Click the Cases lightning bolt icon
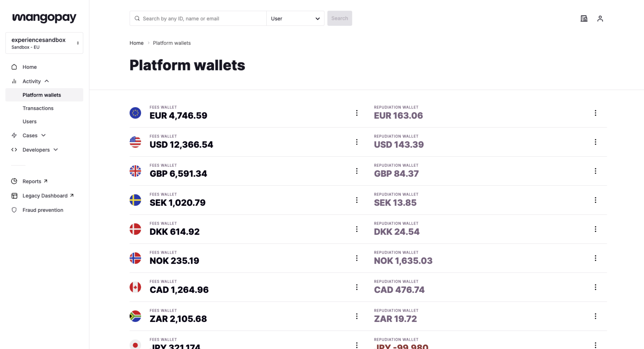 click(14, 135)
